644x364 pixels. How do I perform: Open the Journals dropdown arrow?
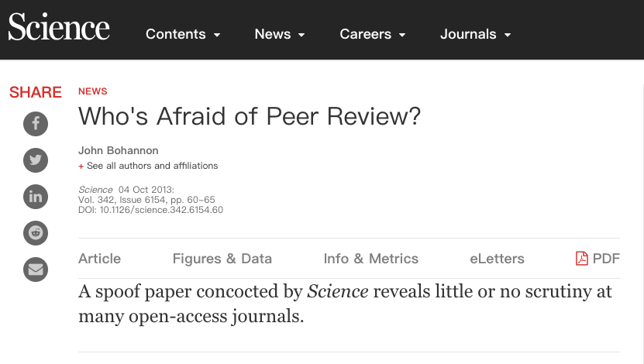coord(508,35)
